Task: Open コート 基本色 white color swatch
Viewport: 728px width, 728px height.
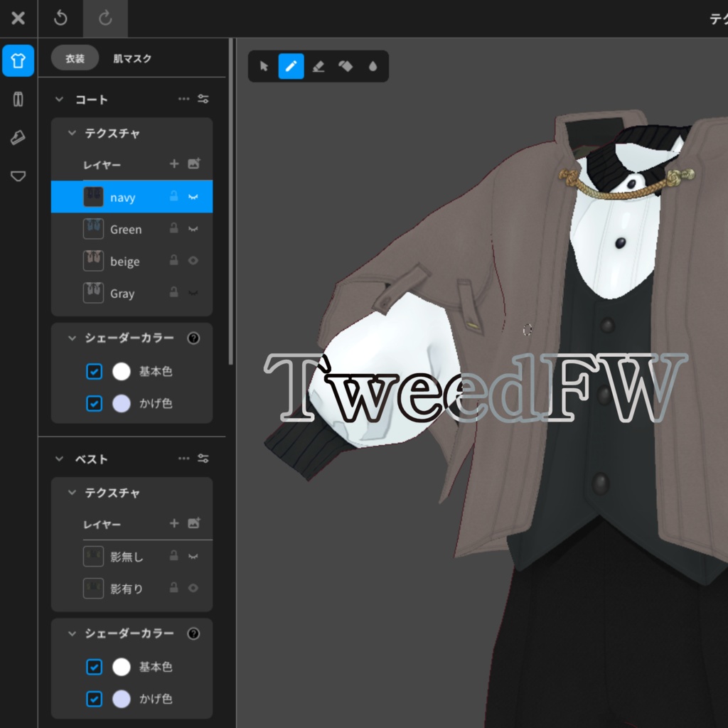Action: click(x=122, y=371)
